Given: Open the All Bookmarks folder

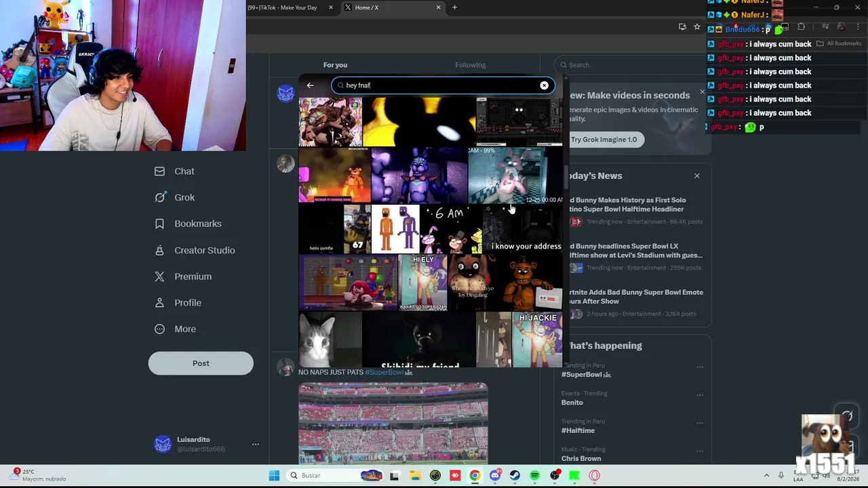Looking at the screenshot, I should 840,43.
